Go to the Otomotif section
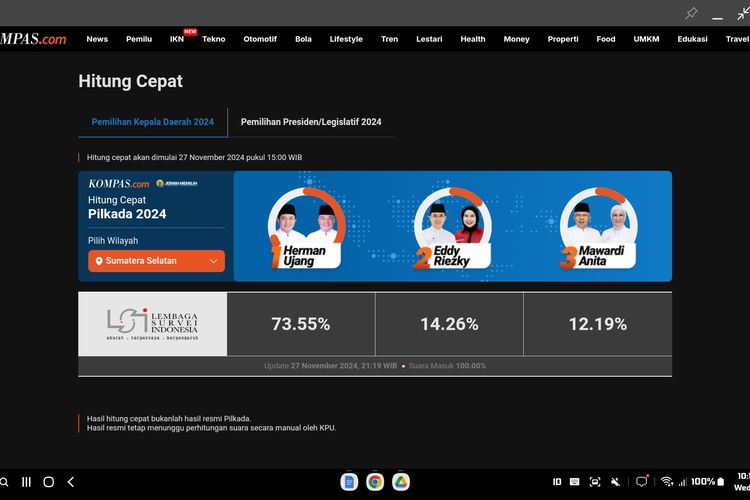Screen dimensions: 750x500 click(x=260, y=39)
